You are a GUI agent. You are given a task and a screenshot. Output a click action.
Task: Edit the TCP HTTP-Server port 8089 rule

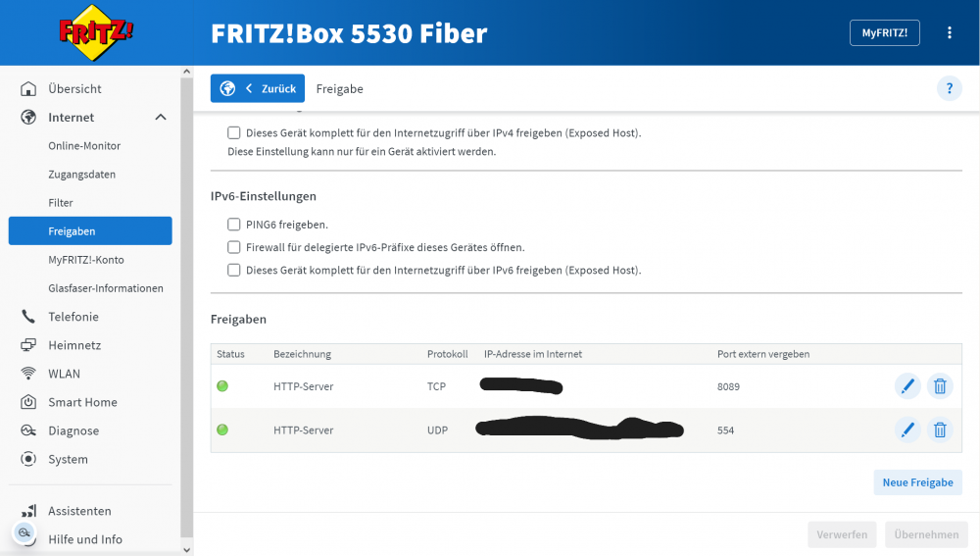(x=907, y=386)
